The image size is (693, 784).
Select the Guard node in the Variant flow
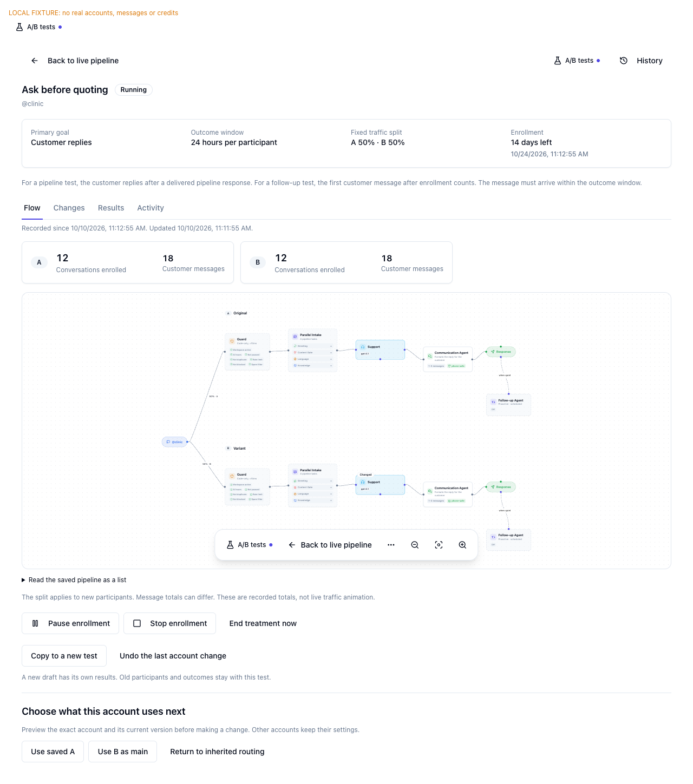[x=247, y=487]
